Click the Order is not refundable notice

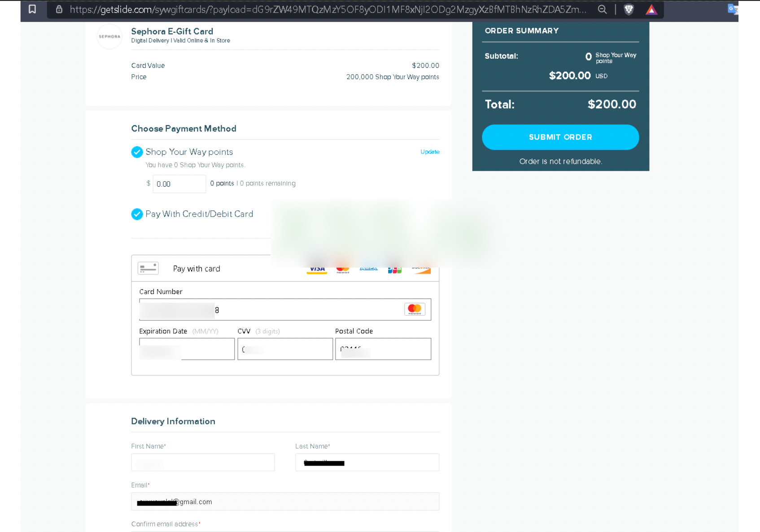[560, 161]
